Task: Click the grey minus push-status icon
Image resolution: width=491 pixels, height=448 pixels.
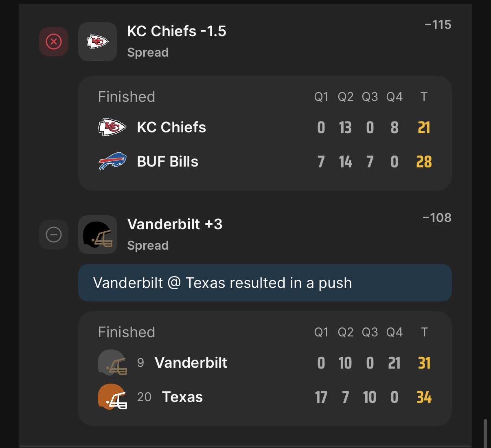Action: pyautogui.click(x=54, y=235)
